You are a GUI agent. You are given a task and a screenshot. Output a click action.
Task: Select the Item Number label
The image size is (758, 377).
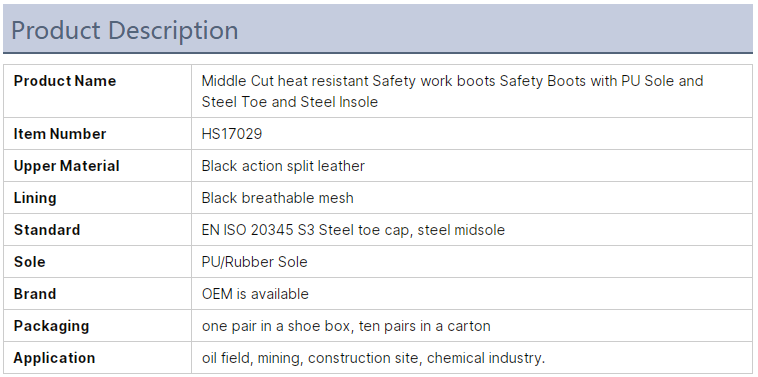click(x=60, y=134)
